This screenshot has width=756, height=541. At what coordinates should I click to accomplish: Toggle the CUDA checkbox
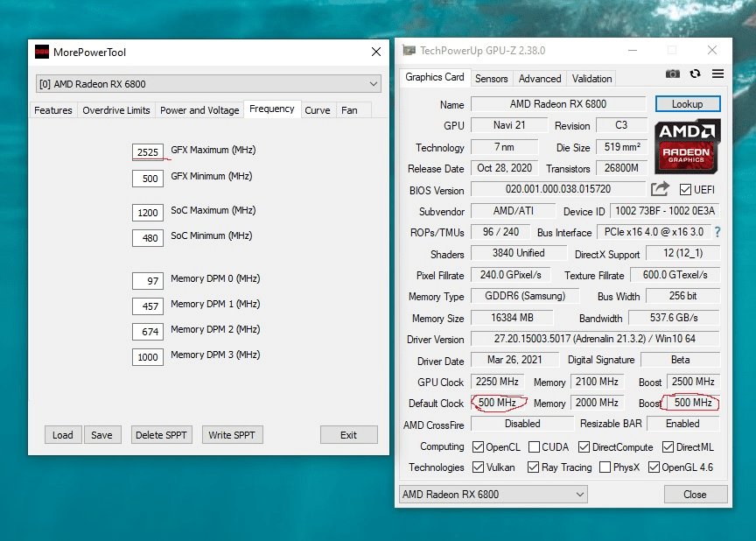pos(534,447)
